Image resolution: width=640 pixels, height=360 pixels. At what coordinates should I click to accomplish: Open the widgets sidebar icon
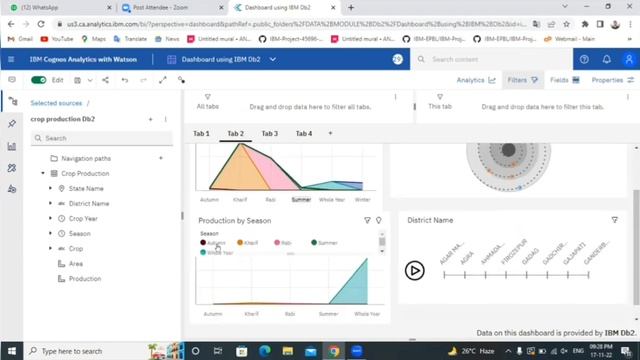pos(12,168)
